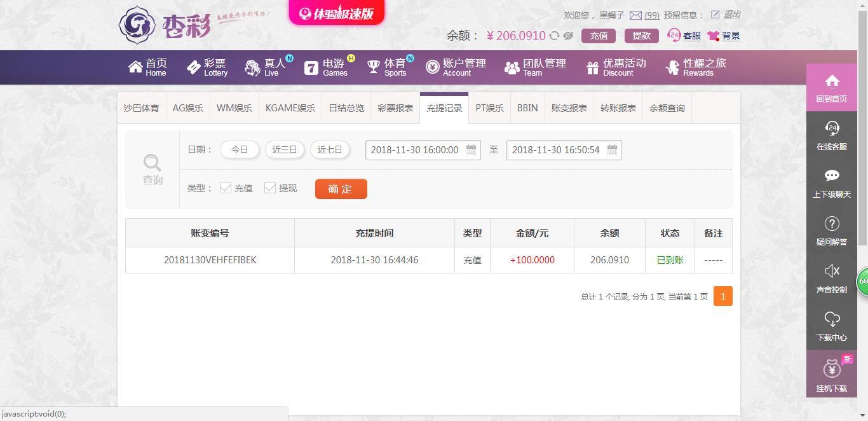Click the 2018-11-30 16:44:46 time cell
The image size is (868, 421).
[375, 260]
